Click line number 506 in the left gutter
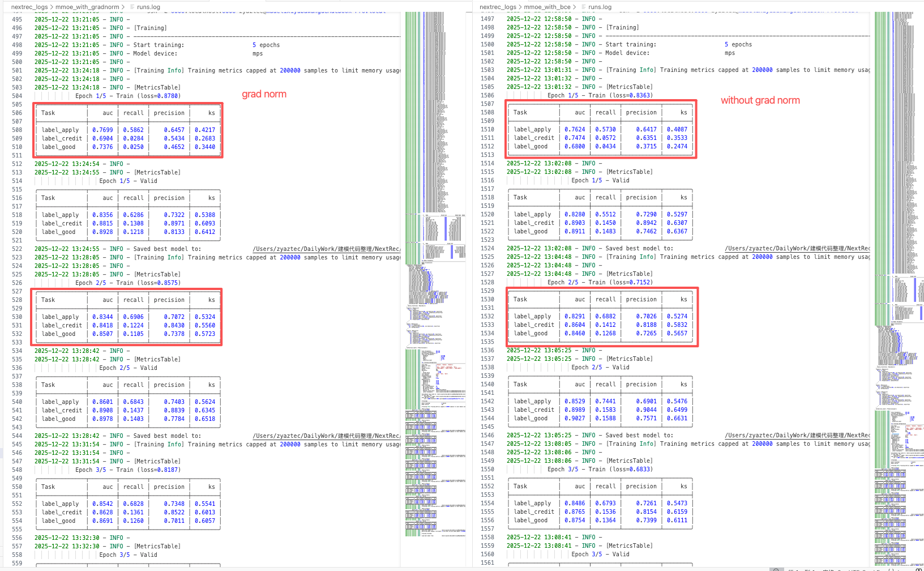 pos(17,113)
